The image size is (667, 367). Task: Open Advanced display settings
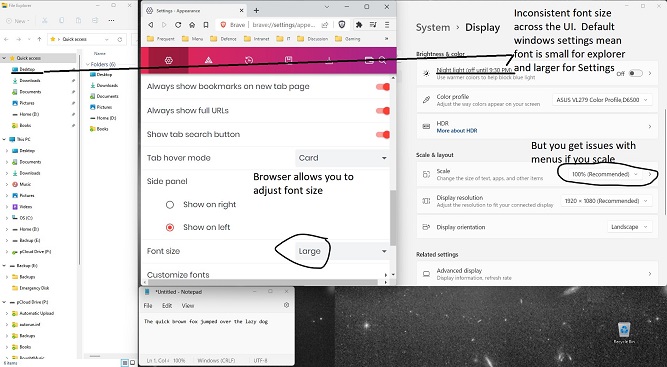pyautogui.click(x=537, y=274)
